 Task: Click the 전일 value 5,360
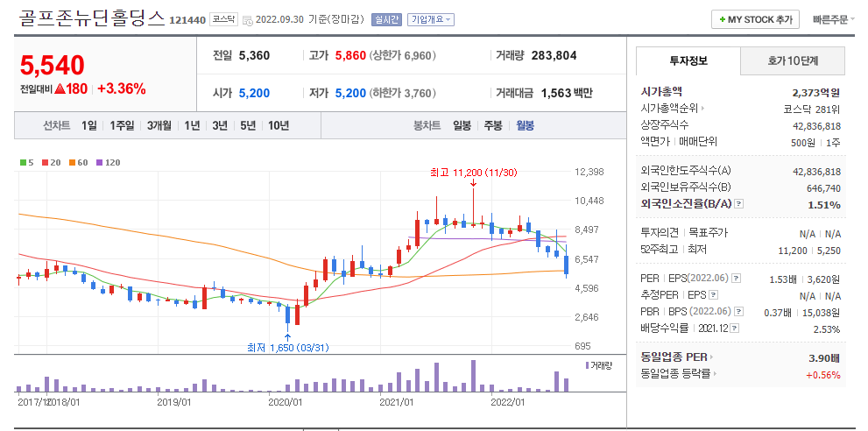(x=255, y=55)
